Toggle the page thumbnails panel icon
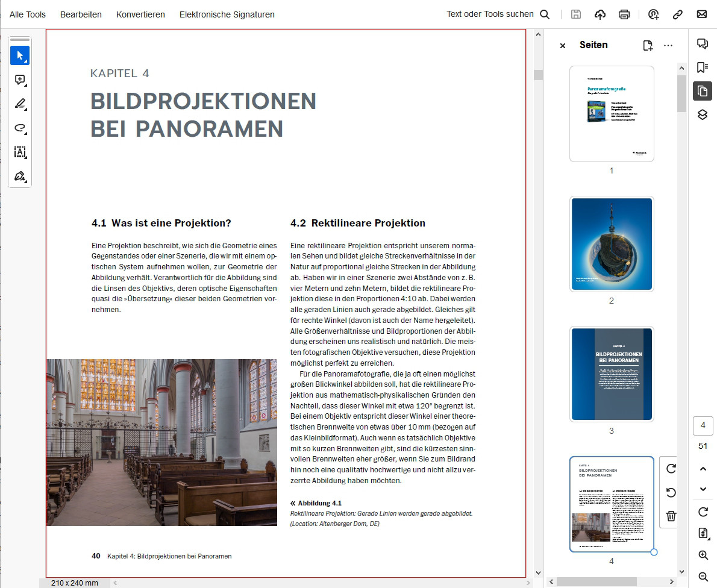717x588 pixels. coord(703,91)
